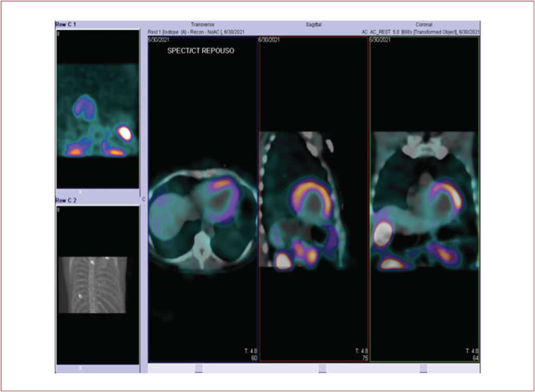
Task: Click the SPECT/CT REPOUSO annotation text
Action: tap(201, 51)
